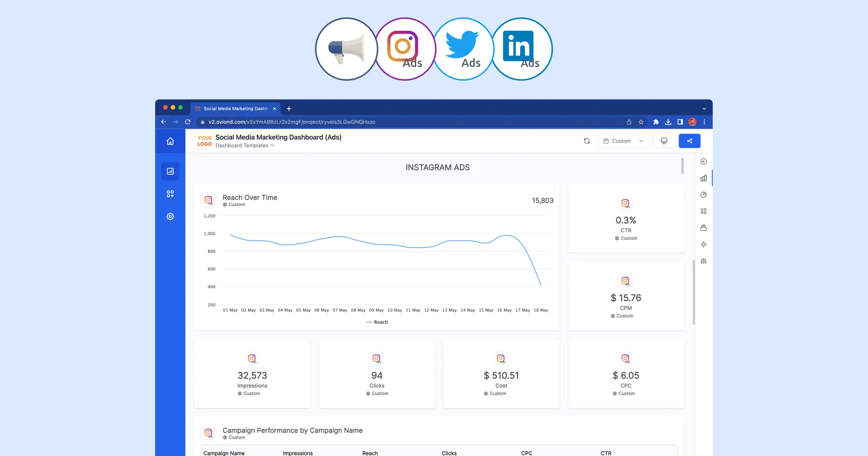This screenshot has width=868, height=456.
Task: Open the browser profile avatar
Action: point(692,122)
